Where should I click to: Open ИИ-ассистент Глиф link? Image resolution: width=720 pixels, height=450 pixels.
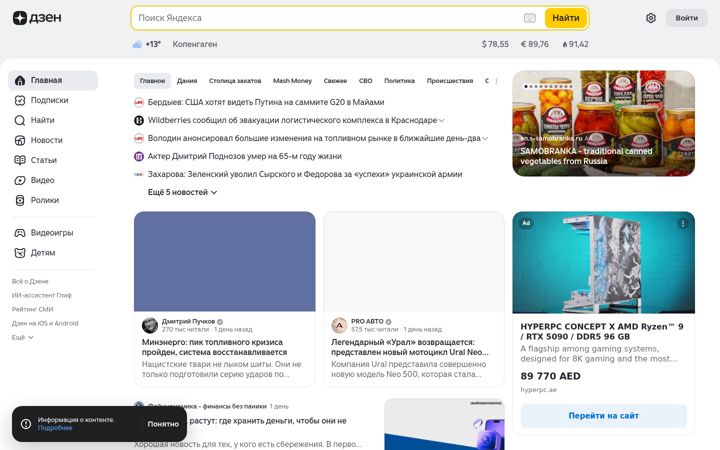click(x=42, y=296)
